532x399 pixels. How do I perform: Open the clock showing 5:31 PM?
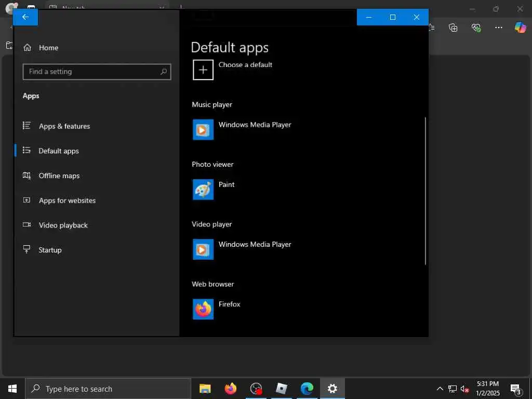click(487, 389)
